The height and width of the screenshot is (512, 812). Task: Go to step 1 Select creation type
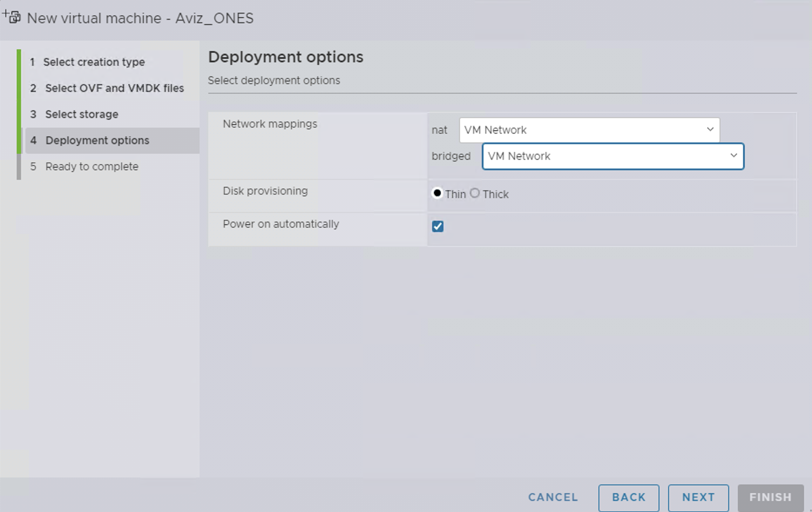coord(94,62)
